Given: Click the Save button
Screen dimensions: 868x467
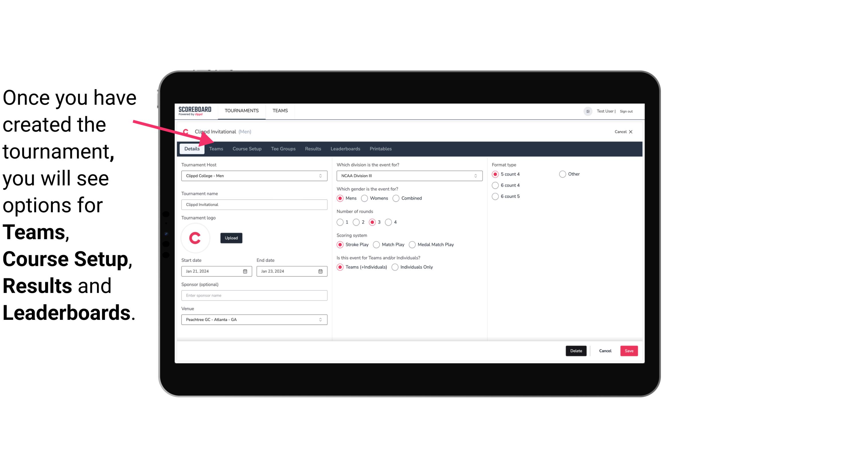Looking at the screenshot, I should tap(629, 351).
